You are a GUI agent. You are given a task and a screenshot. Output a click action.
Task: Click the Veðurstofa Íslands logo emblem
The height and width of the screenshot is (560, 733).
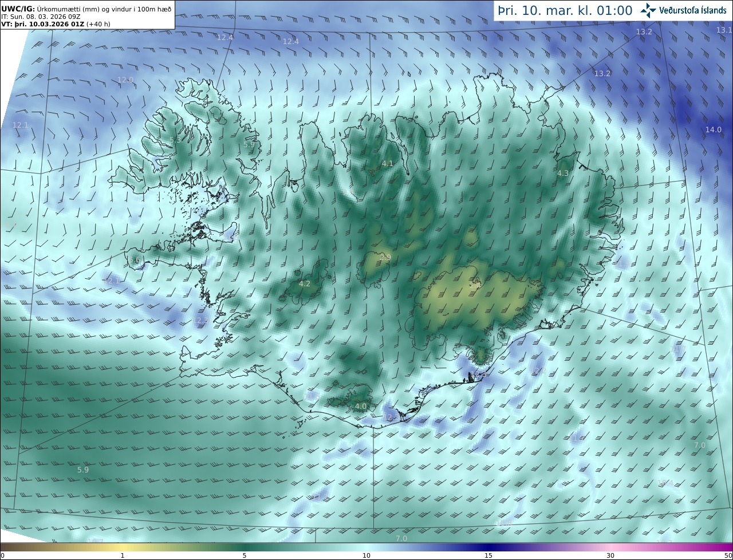[x=648, y=10]
